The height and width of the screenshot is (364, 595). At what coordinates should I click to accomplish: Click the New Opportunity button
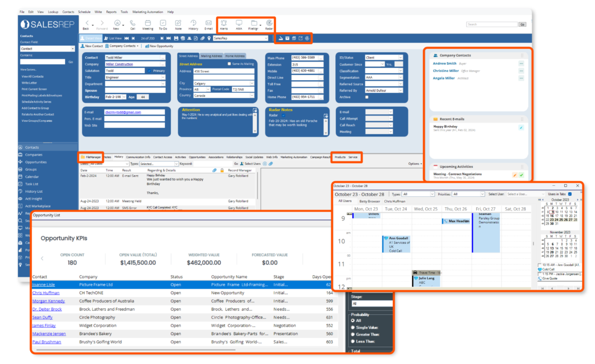159,46
